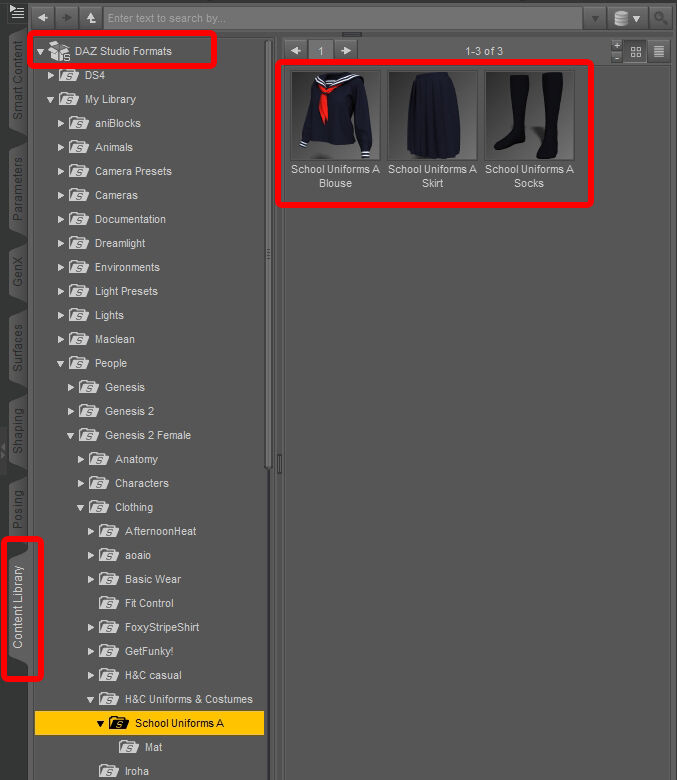
Task: Switch to Shaping tab
Action: tap(17, 431)
